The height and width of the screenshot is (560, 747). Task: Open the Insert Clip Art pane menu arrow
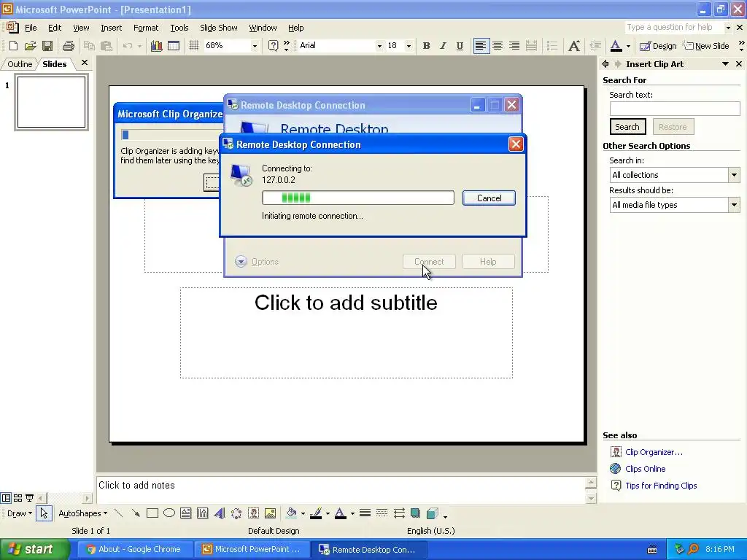[x=725, y=64]
